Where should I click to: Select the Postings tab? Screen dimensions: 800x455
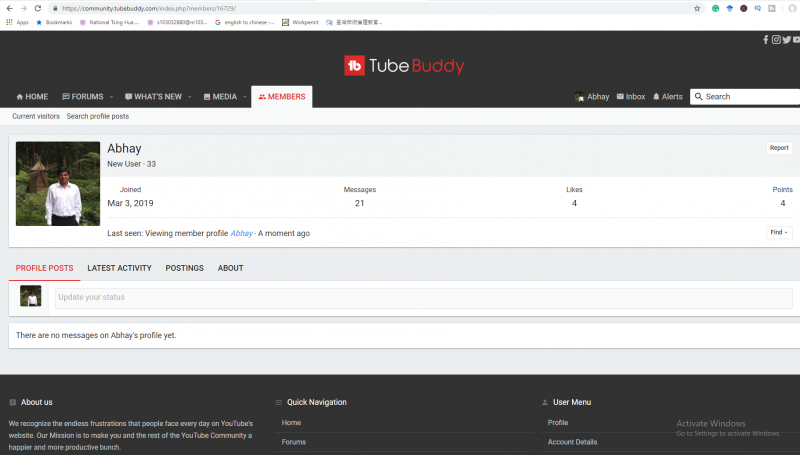[184, 268]
